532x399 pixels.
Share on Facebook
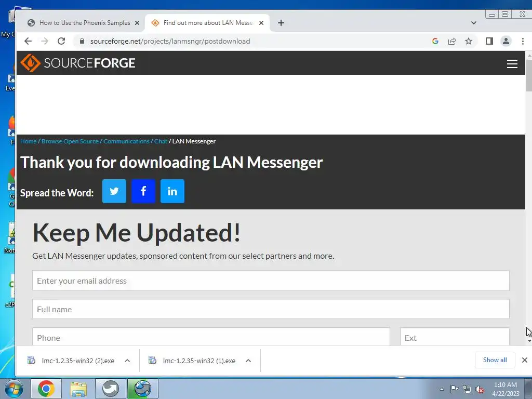pyautogui.click(x=143, y=191)
